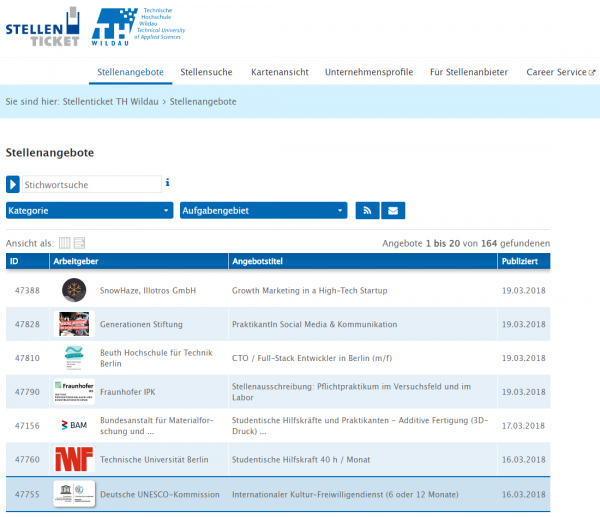Open offer Growth Marketing in a High-Tech Startup
The image size is (600, 517).
click(310, 291)
